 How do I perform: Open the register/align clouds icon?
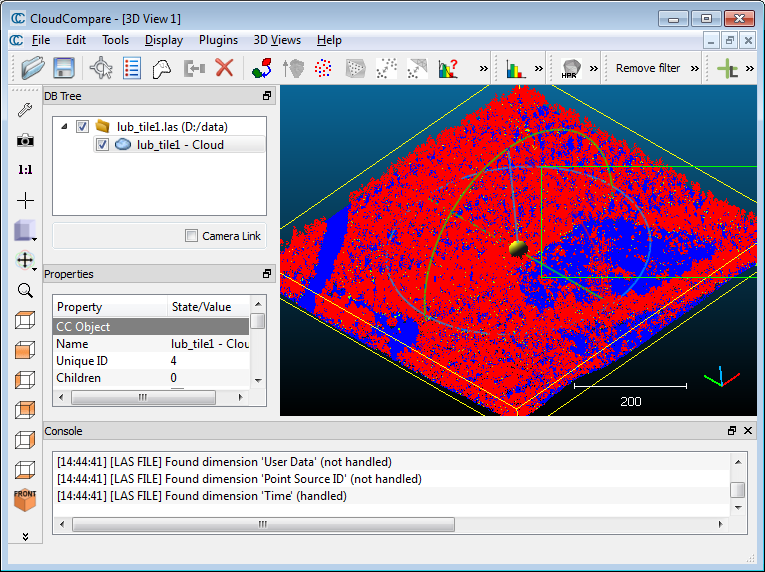coord(262,68)
